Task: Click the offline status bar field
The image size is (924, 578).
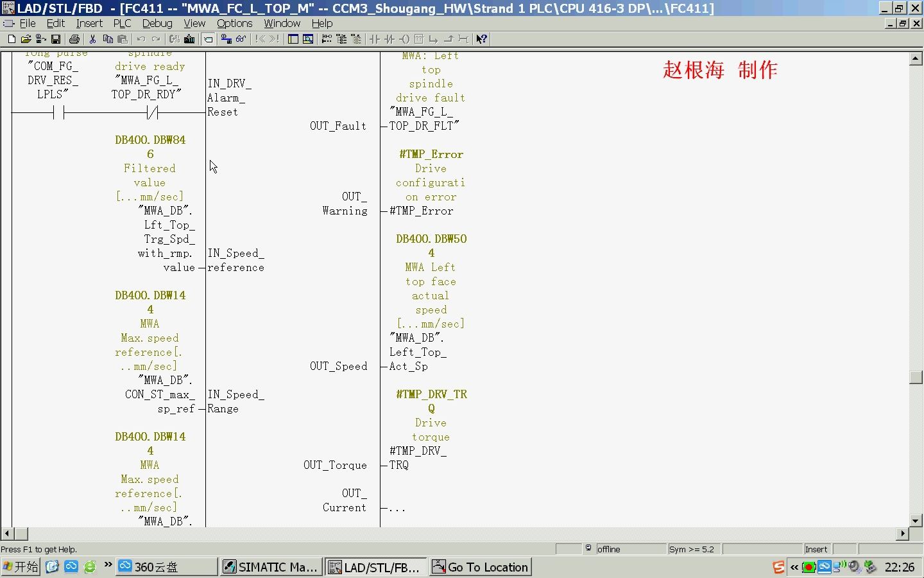Action: pos(630,549)
